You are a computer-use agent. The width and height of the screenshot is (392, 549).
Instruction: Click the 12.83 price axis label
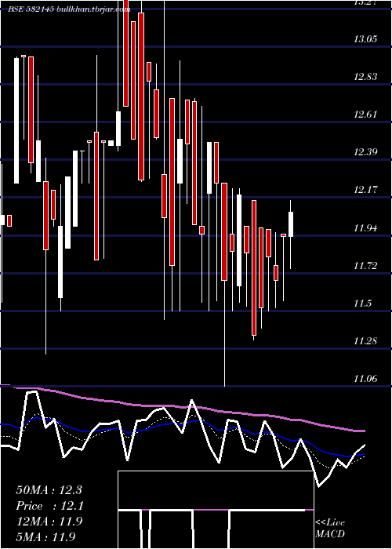coord(365,76)
